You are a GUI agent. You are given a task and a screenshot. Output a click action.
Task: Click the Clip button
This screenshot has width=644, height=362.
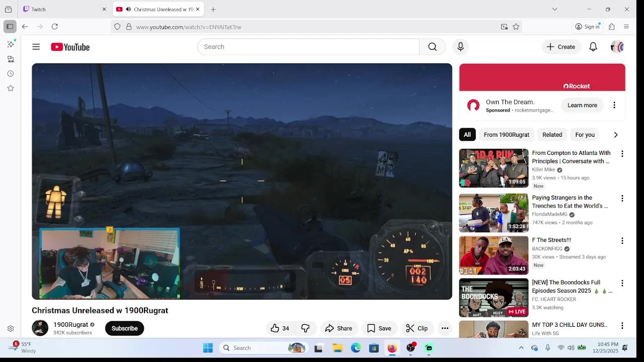click(417, 328)
